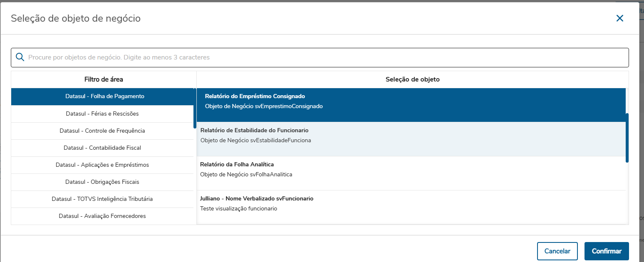
Task: Choose Relatório de Estabilidade do Funcionario
Action: 410,136
